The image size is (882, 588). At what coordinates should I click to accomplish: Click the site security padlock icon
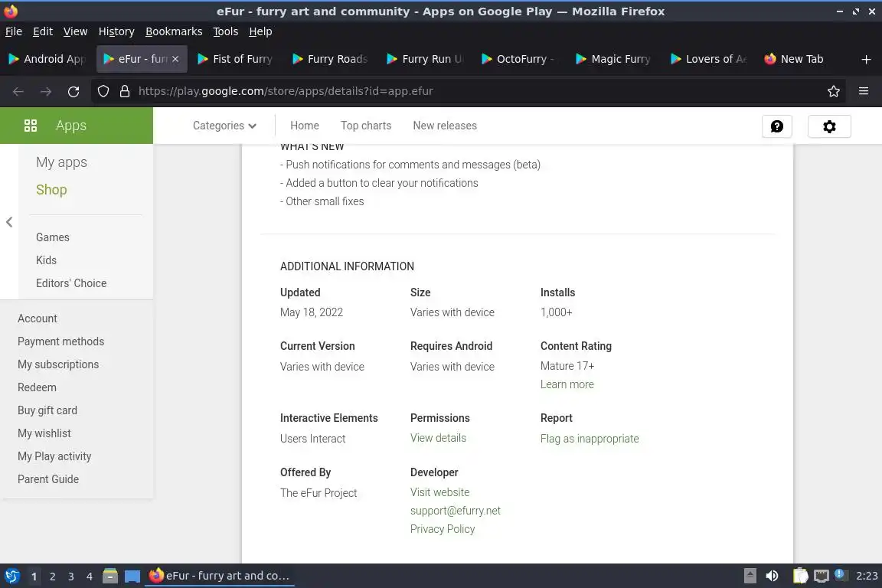click(x=125, y=91)
